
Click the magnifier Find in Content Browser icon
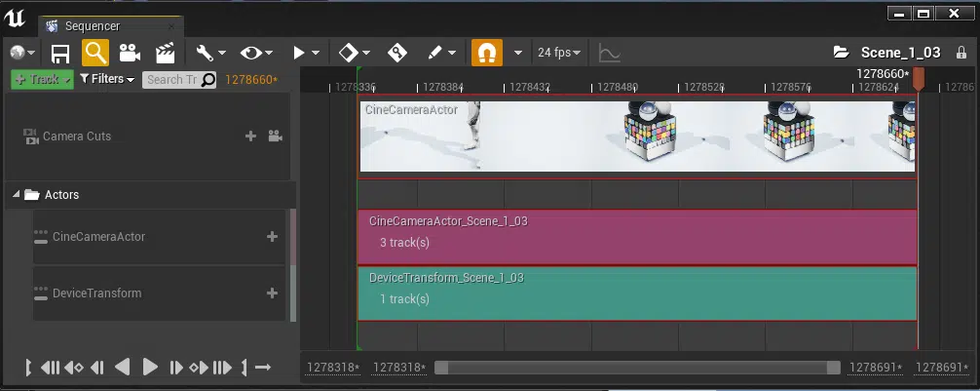(94, 53)
